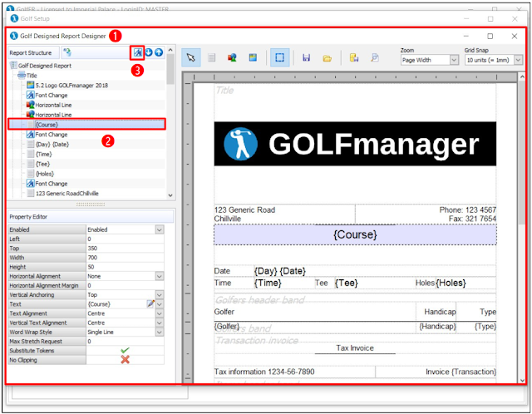The width and height of the screenshot is (532, 414).
Task: Click the Max Stretch Request value field
Action: pyautogui.click(x=125, y=341)
